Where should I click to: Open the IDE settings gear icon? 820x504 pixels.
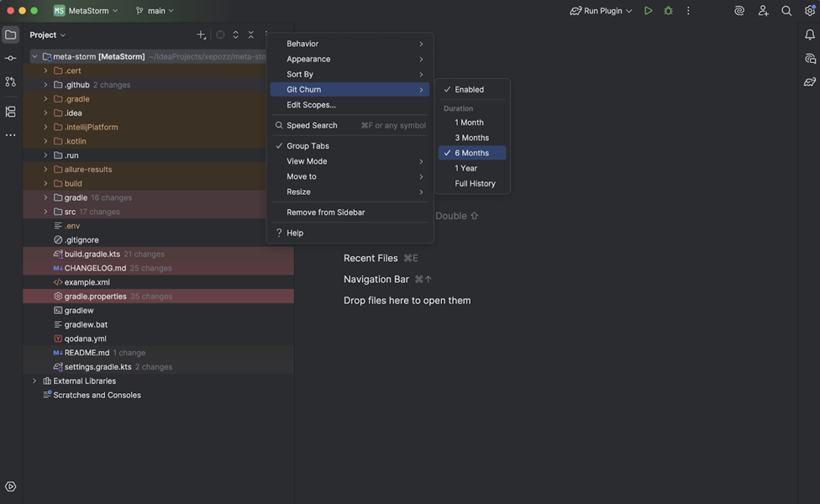810,10
